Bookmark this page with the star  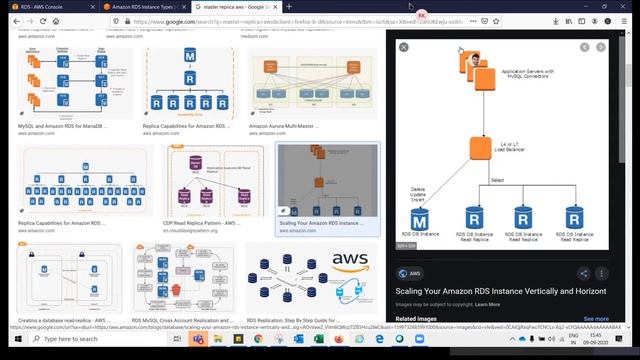click(496, 21)
